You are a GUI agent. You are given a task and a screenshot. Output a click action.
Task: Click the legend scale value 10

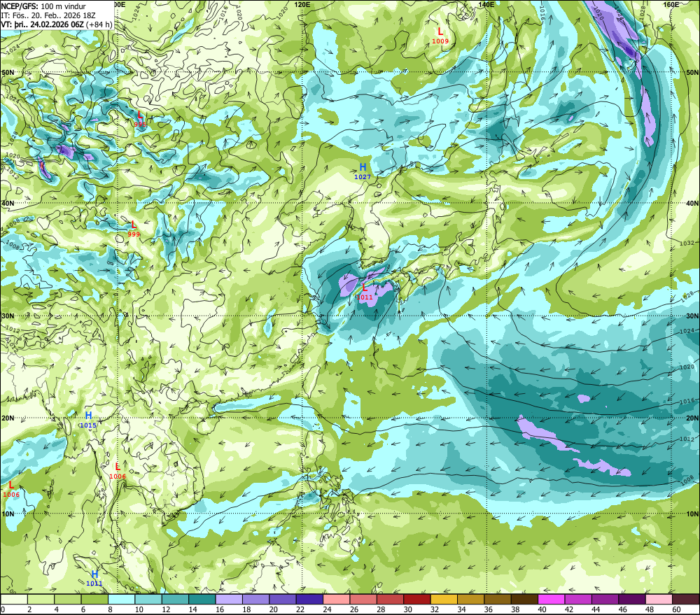pos(139,609)
